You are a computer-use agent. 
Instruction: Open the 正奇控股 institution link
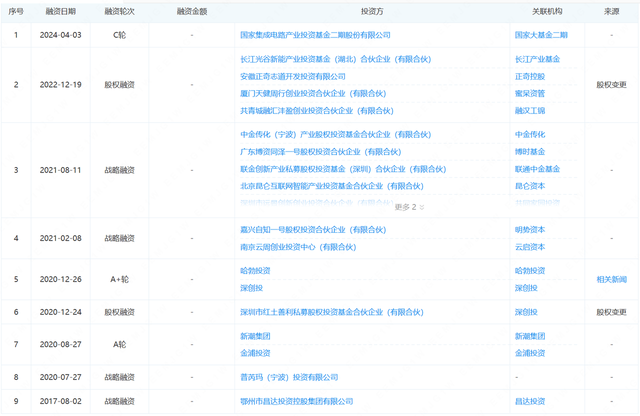click(x=530, y=76)
